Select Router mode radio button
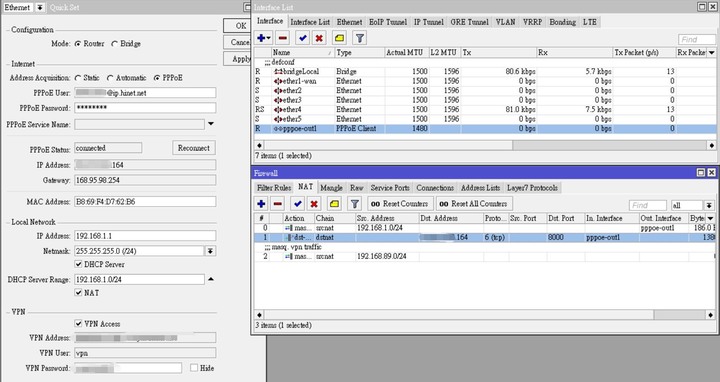This screenshot has width=720, height=382. point(78,44)
